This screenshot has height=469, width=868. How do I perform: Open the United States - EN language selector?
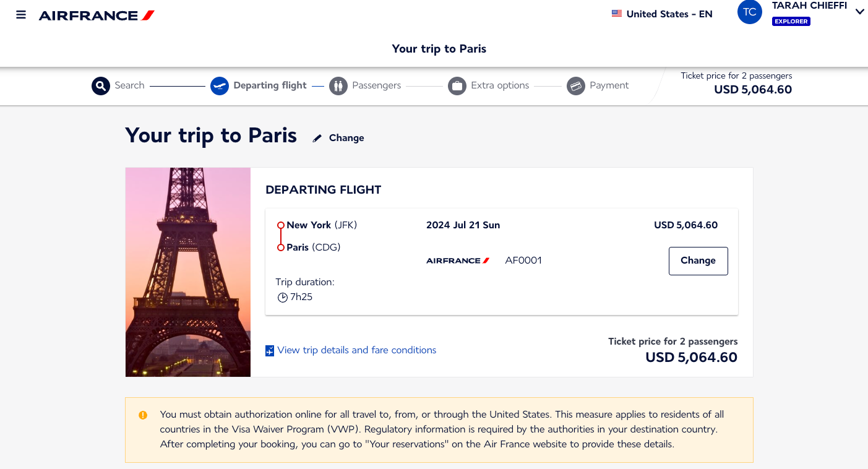pos(669,14)
